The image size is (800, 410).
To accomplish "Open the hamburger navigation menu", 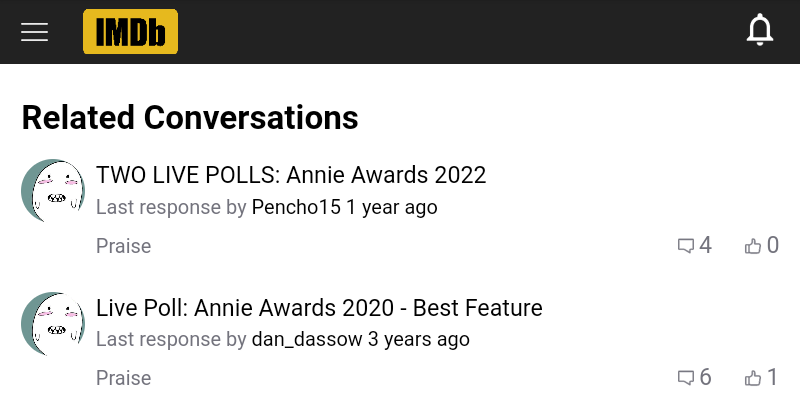I will pyautogui.click(x=35, y=32).
